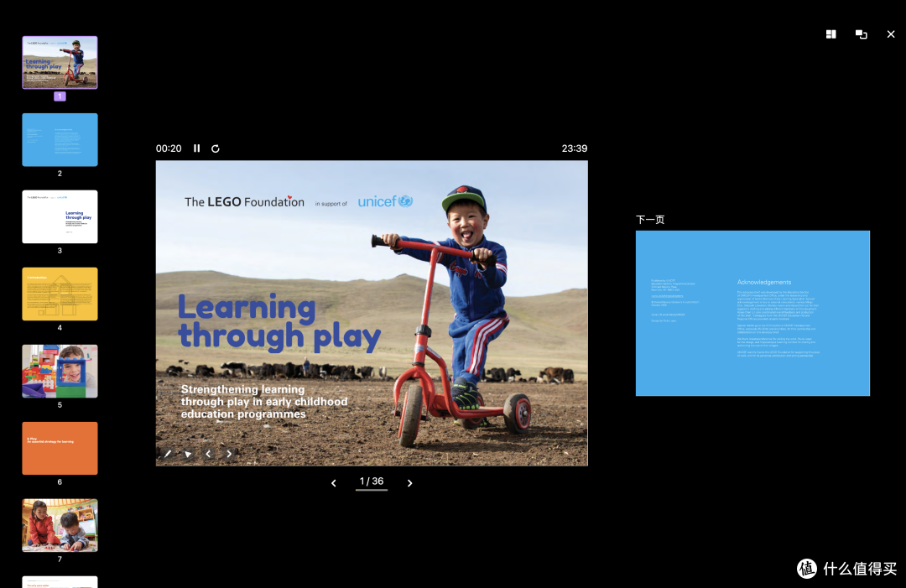Click the 下一页 label
The width and height of the screenshot is (906, 588).
(x=651, y=220)
